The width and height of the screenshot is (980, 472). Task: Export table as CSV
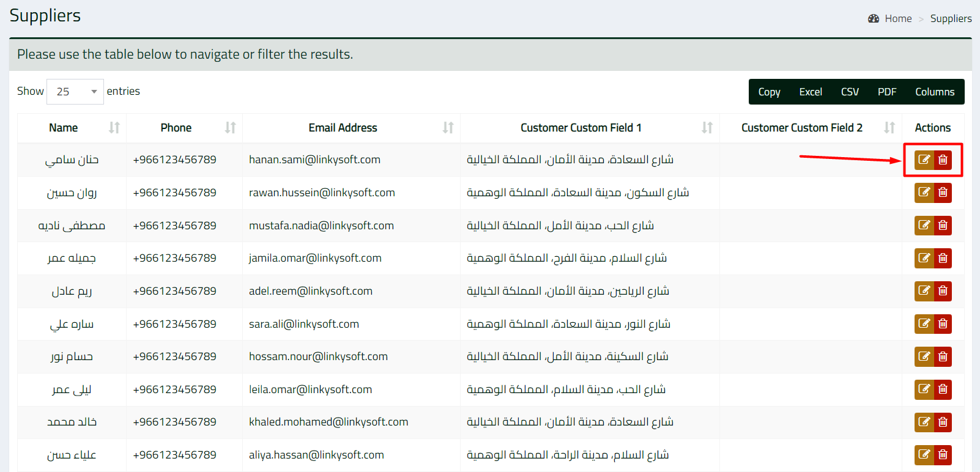(x=850, y=92)
